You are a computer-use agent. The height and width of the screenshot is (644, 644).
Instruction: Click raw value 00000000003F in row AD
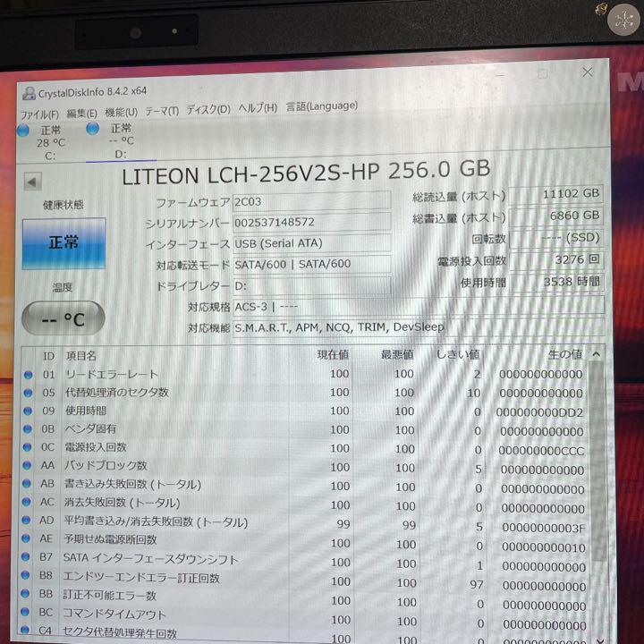543,529
